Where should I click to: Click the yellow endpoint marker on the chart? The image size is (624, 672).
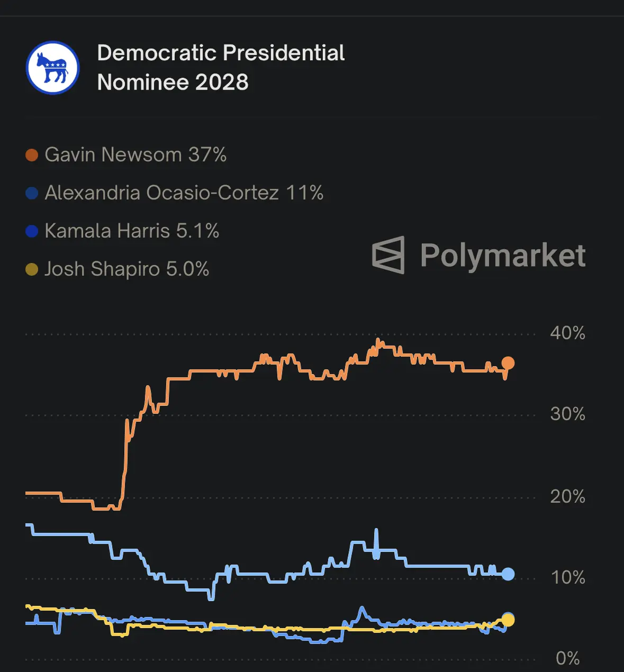(x=508, y=620)
